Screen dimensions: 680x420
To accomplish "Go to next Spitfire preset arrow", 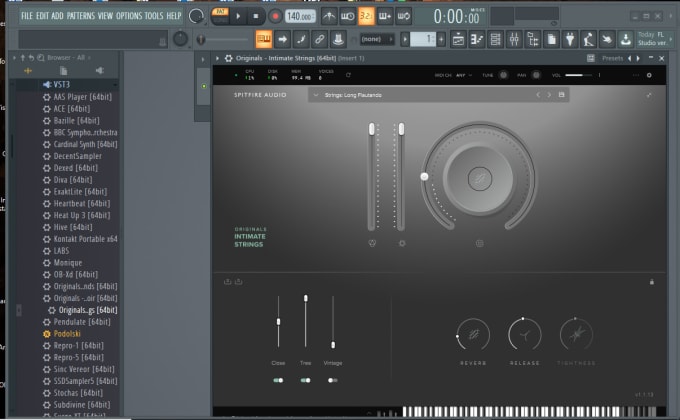I will 549,95.
